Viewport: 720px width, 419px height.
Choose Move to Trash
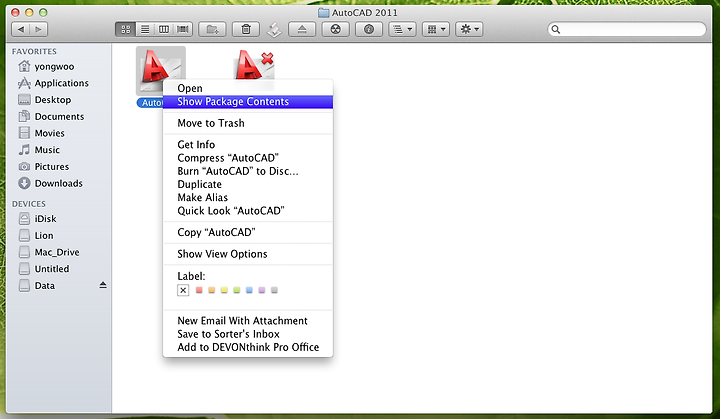coord(248,123)
